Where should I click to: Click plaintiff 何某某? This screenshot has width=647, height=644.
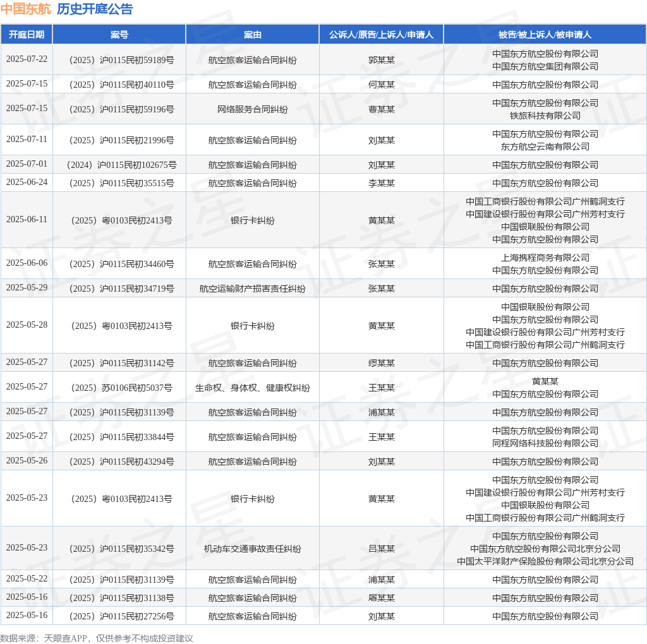381,85
